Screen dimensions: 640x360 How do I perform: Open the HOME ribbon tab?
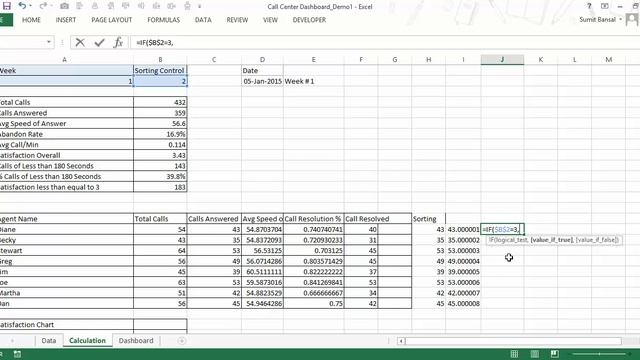(31, 20)
